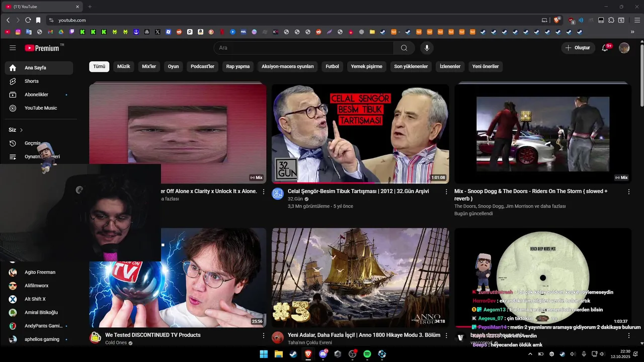Open Celal Şengör-Besim Tibuk Tartışması title

coord(358,192)
